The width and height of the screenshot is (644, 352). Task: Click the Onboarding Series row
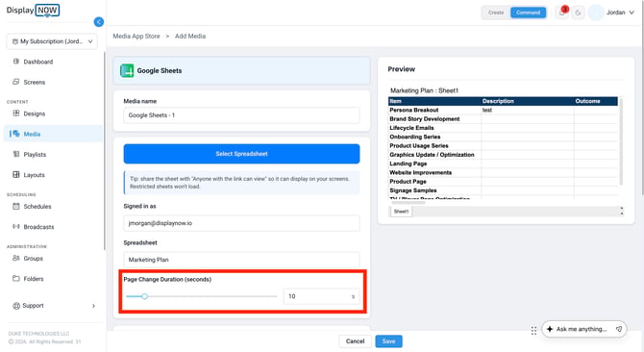pos(503,137)
